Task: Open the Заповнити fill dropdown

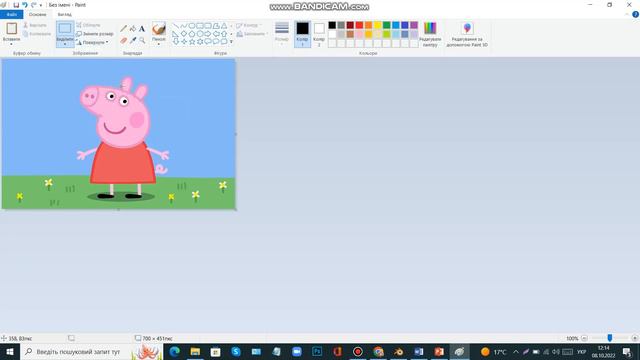Action: (252, 34)
